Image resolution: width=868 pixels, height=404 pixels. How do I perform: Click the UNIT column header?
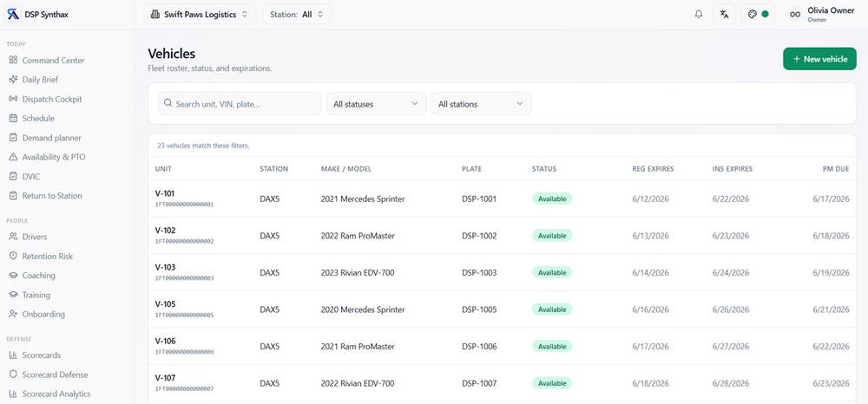[x=163, y=168]
